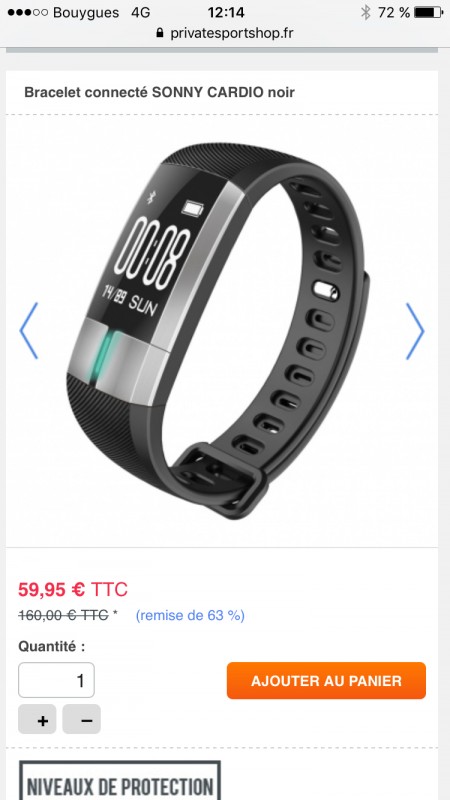
Task: Open the Niveaux de Protection banner
Action: (120, 781)
